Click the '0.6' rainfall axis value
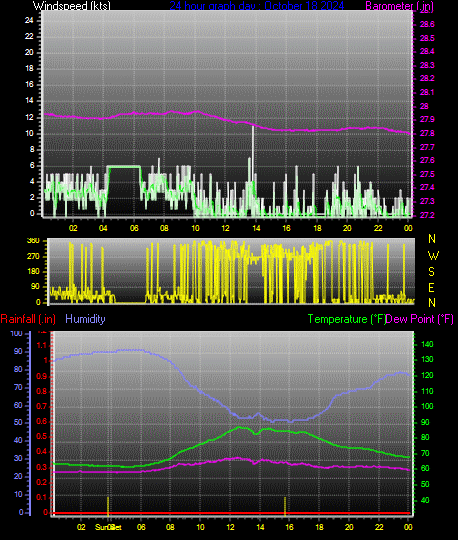Screen dimensions: 458x540 coord(42,422)
